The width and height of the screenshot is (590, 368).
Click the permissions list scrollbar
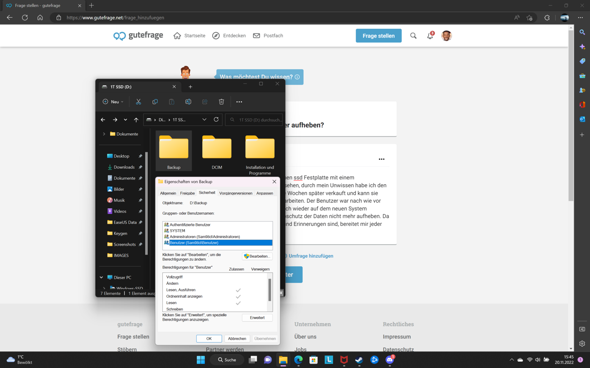tap(269, 290)
